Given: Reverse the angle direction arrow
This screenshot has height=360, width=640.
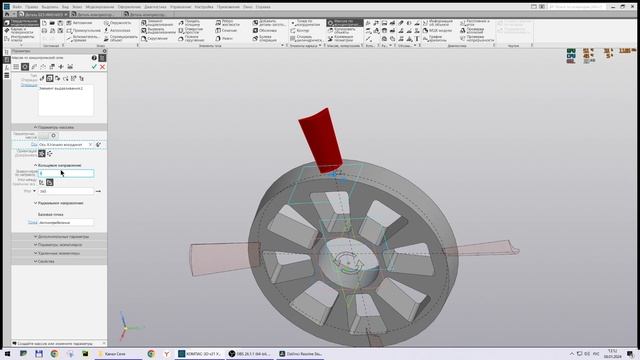Looking at the screenshot, I should point(98,191).
